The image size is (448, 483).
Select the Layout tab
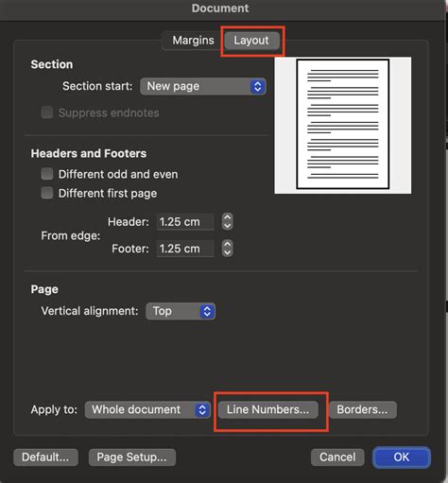point(251,41)
